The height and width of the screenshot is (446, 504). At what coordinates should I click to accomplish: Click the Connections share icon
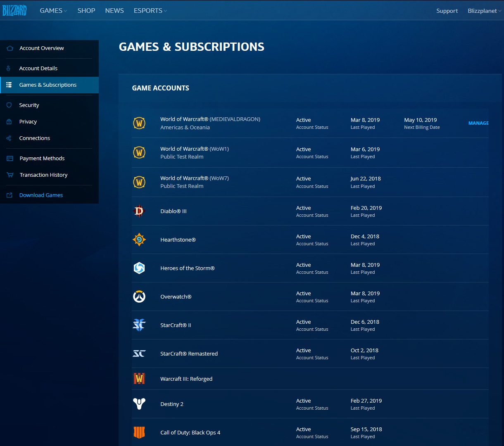click(9, 138)
